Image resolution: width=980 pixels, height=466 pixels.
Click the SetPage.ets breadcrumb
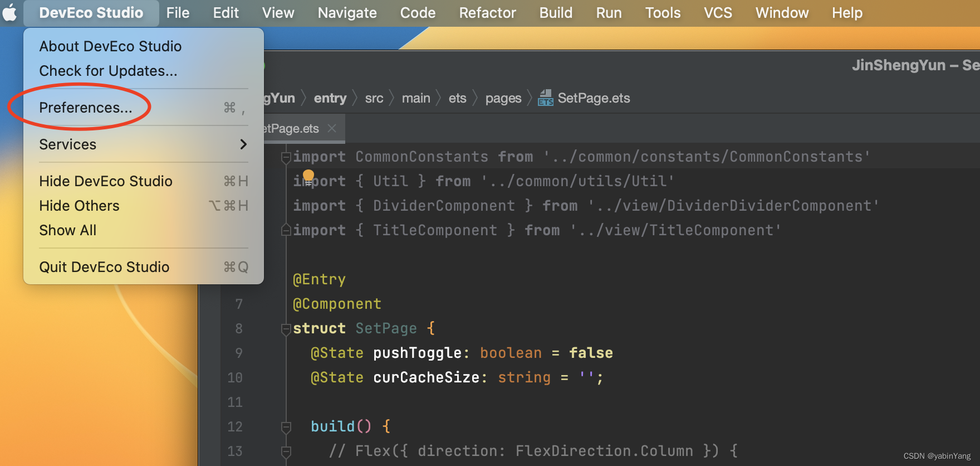point(594,98)
